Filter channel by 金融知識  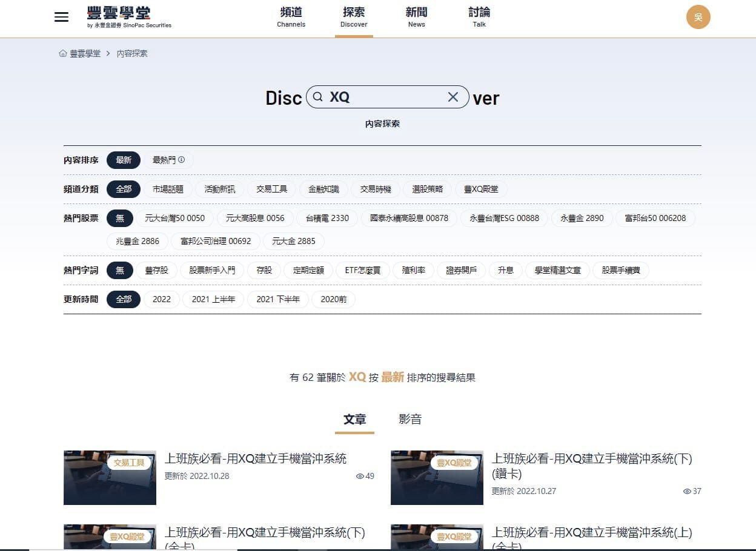pos(323,189)
